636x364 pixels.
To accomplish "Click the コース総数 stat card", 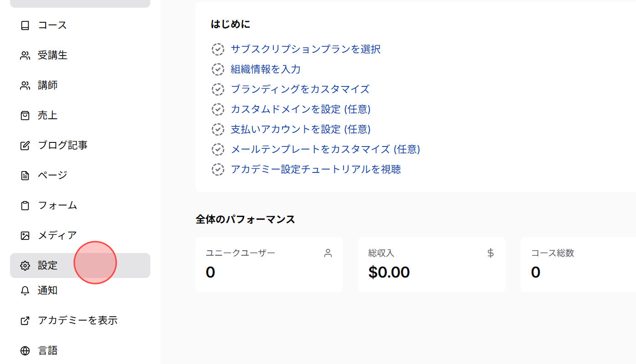I will [x=579, y=264].
